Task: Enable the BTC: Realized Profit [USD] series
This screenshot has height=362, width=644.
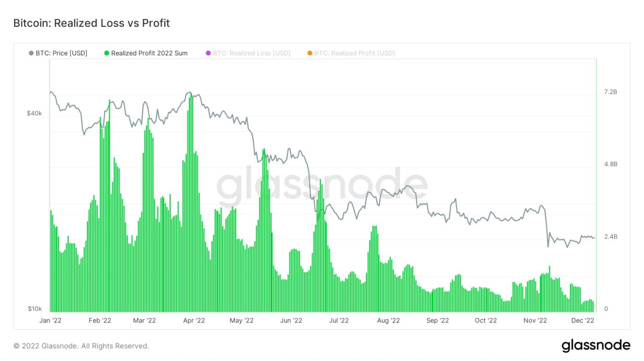Action: 355,53
